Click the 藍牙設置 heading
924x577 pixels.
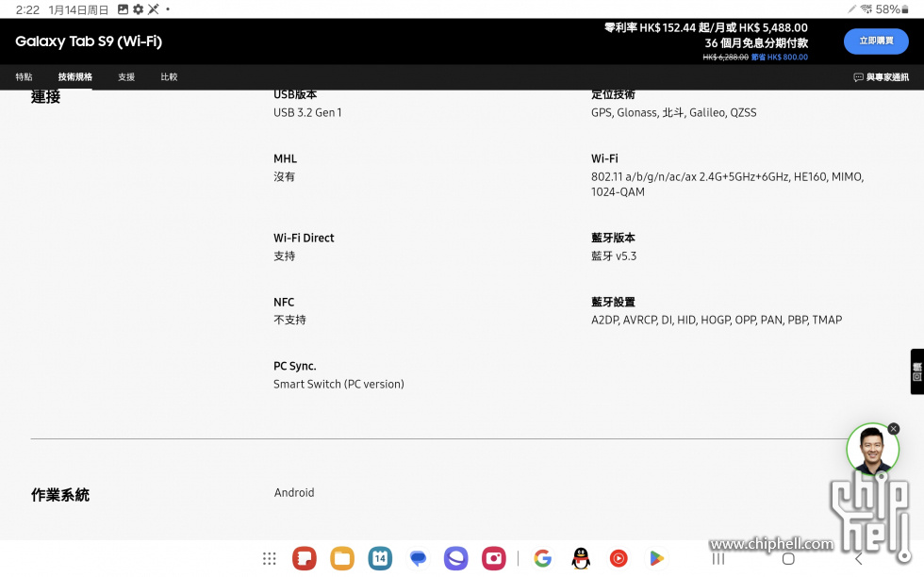(613, 303)
